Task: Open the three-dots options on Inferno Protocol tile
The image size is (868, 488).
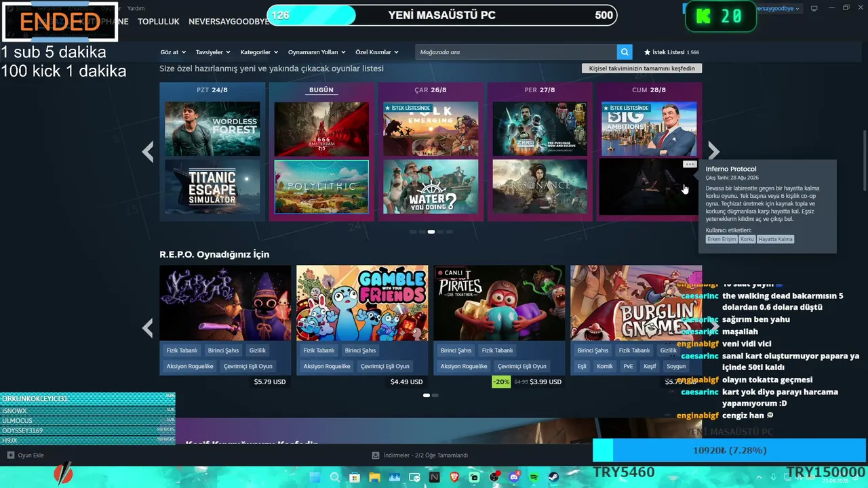Action: pos(690,164)
